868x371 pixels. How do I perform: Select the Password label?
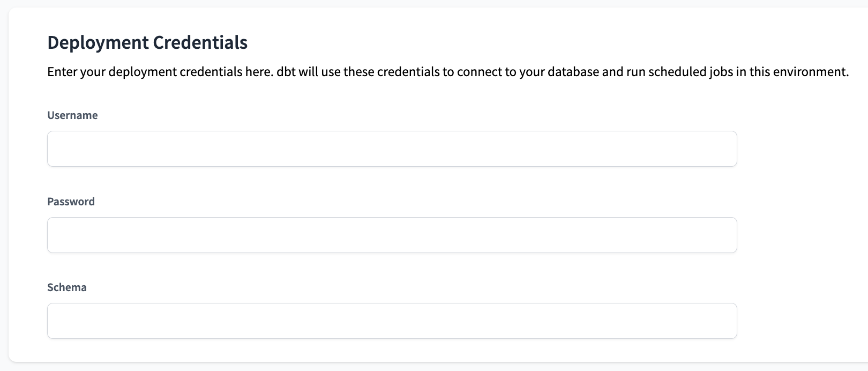71,201
